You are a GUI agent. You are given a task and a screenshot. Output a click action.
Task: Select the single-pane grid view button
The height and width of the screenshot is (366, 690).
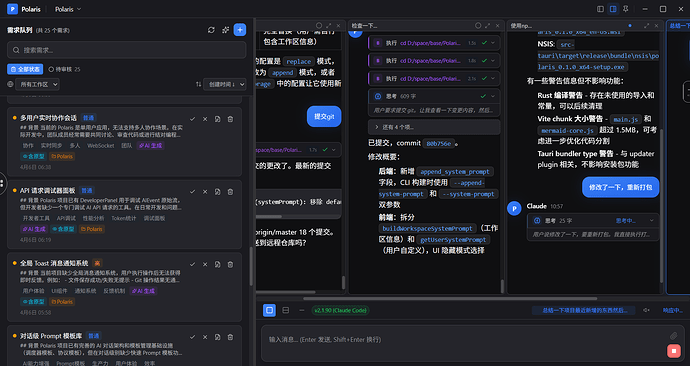click(269, 310)
